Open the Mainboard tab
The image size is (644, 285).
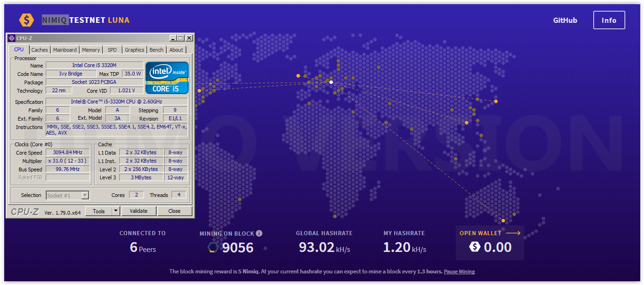(x=65, y=50)
